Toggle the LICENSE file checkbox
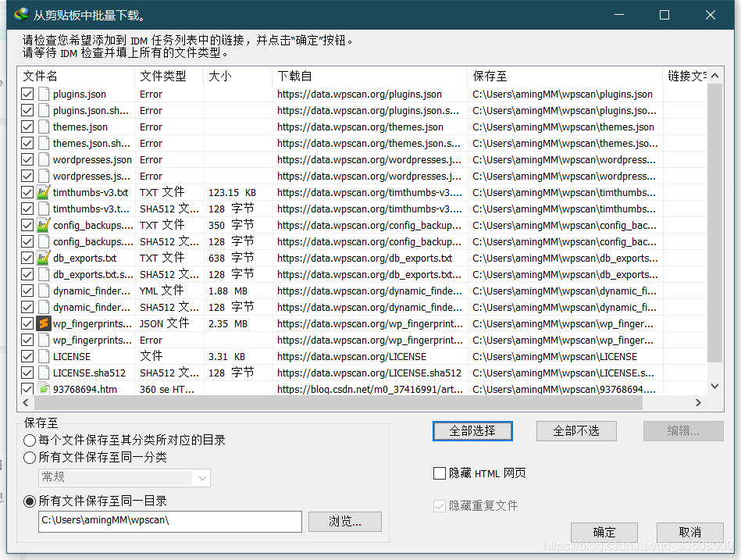 (x=27, y=356)
